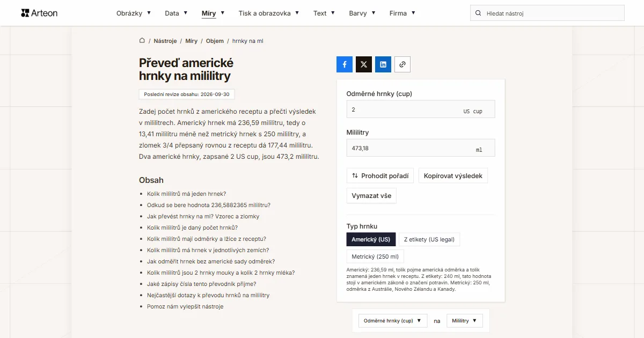The height and width of the screenshot is (338, 644).
Task: Open 'Kolik mililitrů má hrnek v jednotlivých zemích?'
Action: (x=208, y=250)
